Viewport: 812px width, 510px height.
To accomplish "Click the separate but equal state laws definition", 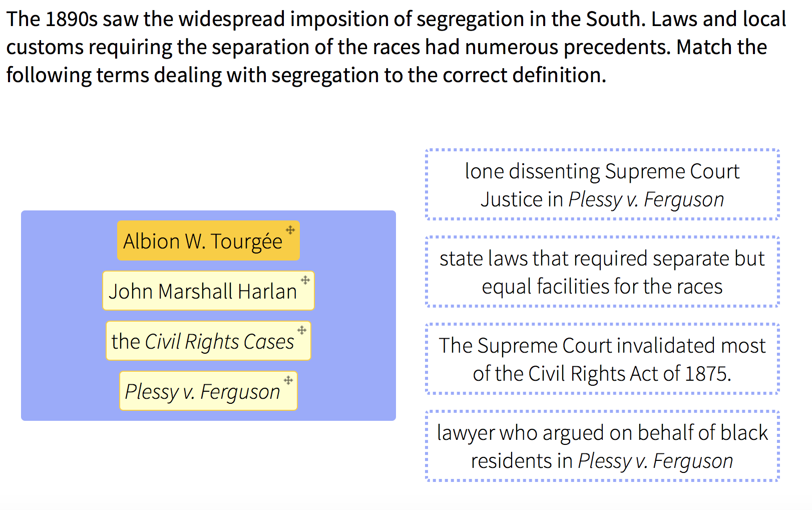I will pos(602,272).
